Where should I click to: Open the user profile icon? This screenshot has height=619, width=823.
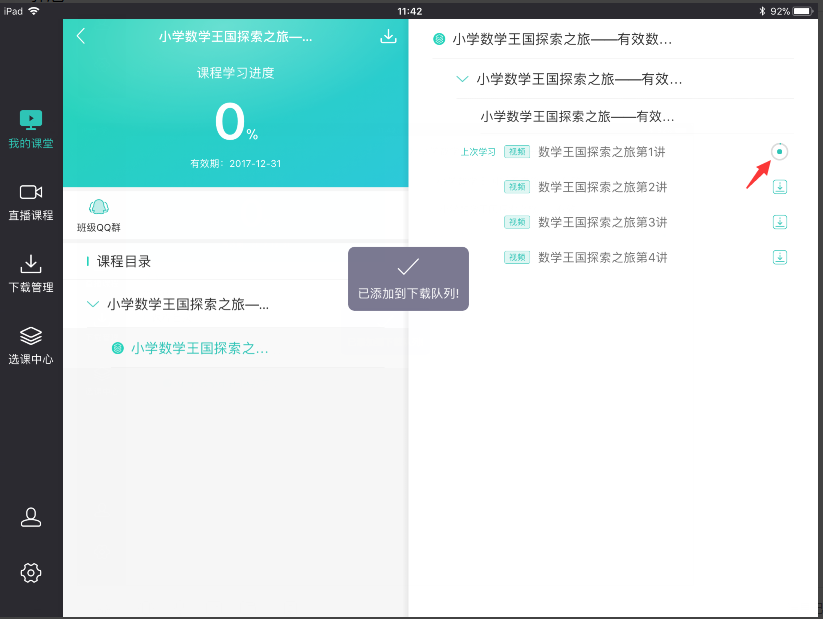pyautogui.click(x=31, y=517)
